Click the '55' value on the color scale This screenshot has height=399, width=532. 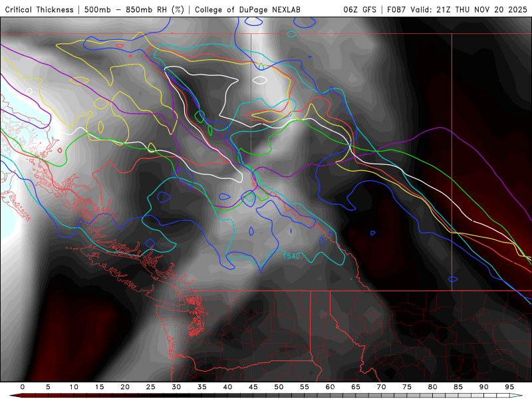tap(305, 387)
